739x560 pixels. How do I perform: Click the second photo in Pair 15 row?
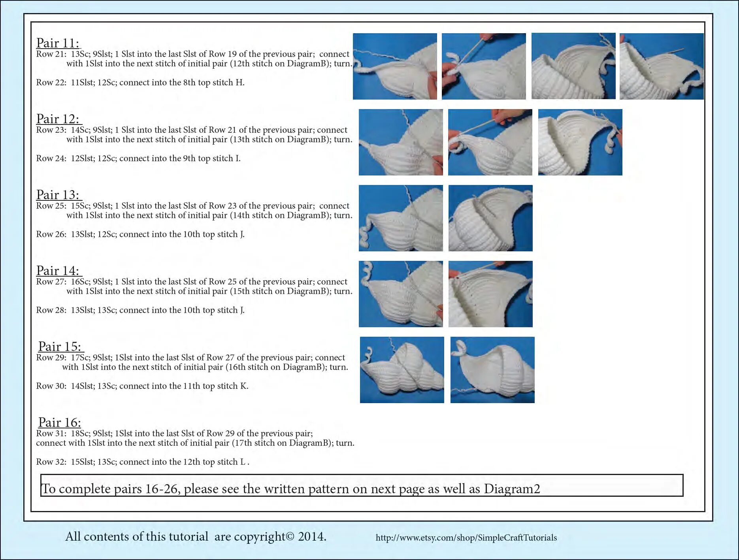tap(492, 370)
